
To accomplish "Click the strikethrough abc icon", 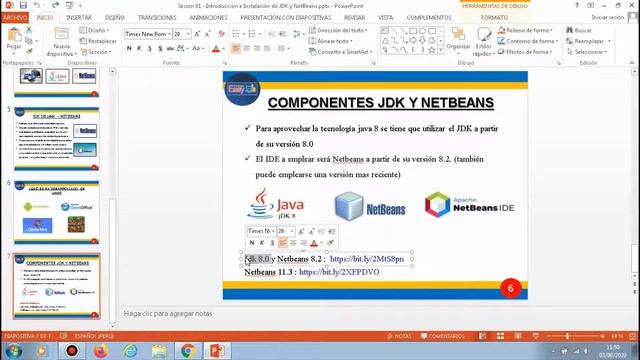I will pos(170,49).
